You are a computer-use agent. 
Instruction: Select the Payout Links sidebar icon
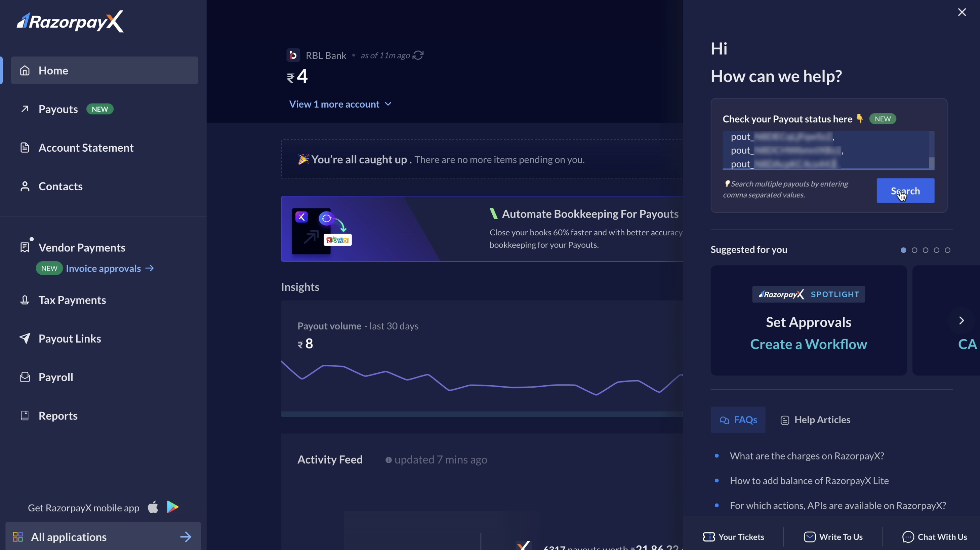coord(24,339)
